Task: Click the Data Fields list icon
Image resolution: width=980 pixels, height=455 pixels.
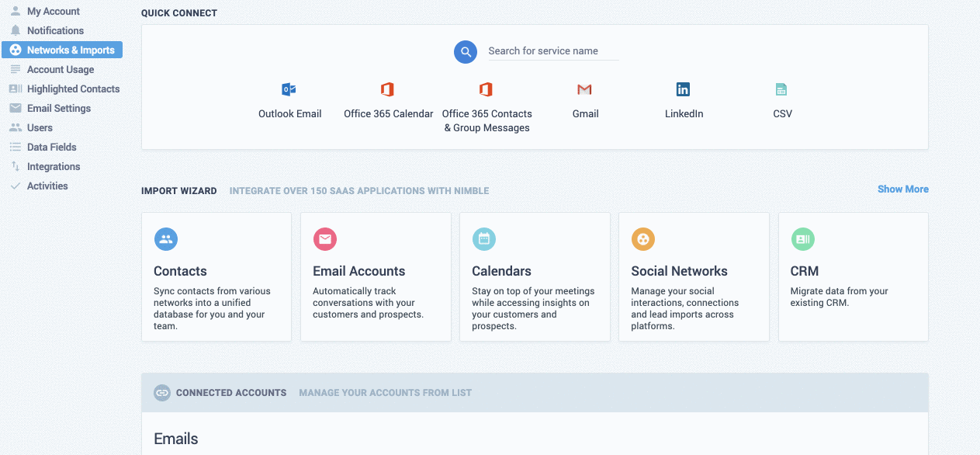Action: [x=16, y=147]
